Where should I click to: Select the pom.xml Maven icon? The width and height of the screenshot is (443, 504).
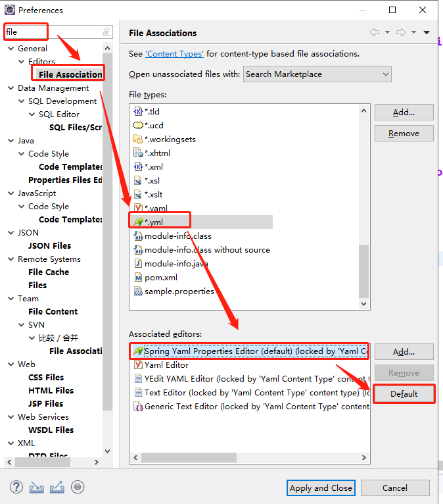[138, 278]
